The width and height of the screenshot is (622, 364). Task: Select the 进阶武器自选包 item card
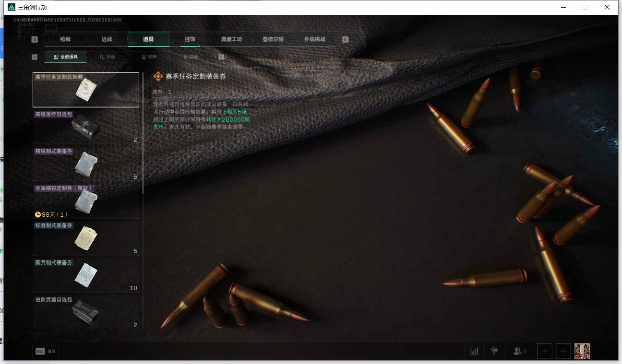pos(86,312)
